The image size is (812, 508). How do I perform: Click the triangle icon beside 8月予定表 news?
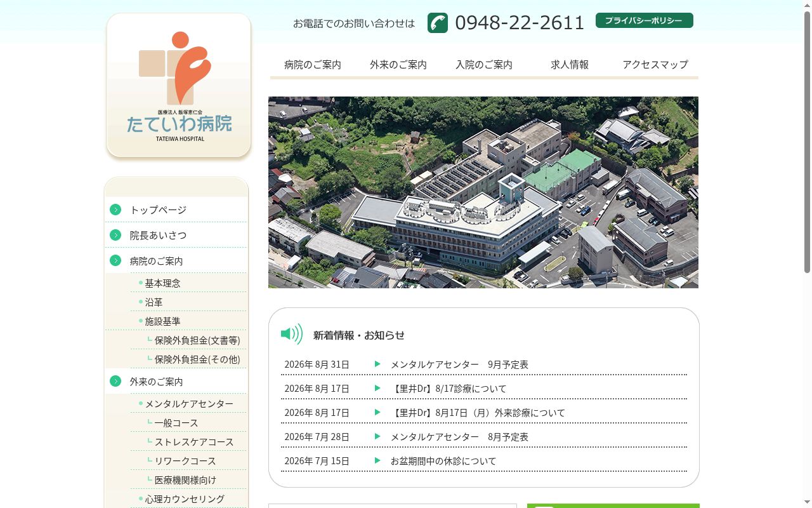click(x=377, y=436)
